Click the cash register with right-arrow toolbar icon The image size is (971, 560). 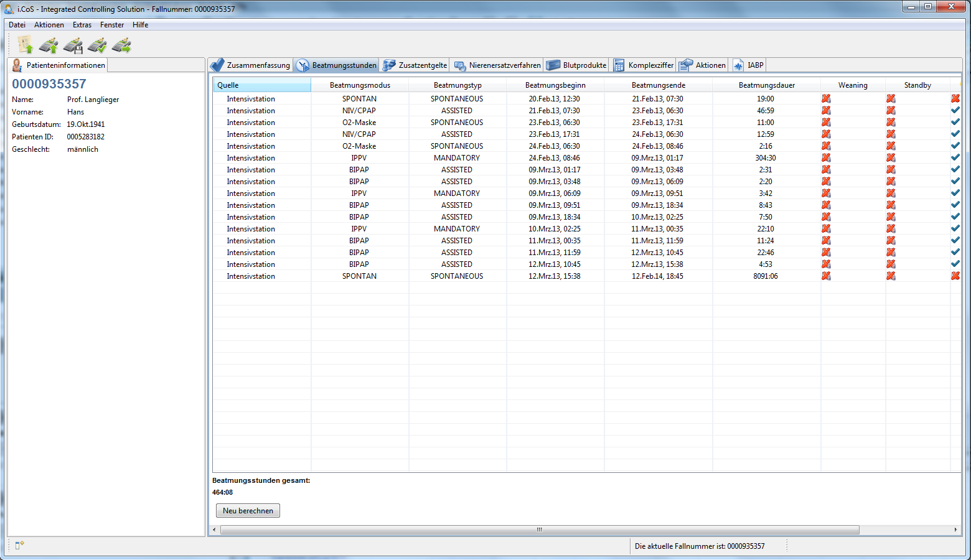click(121, 45)
